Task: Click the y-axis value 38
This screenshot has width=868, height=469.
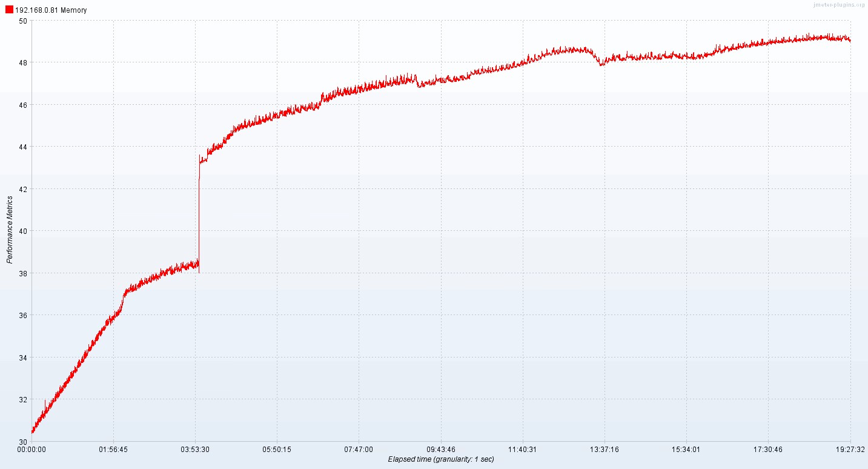Action: 24,273
